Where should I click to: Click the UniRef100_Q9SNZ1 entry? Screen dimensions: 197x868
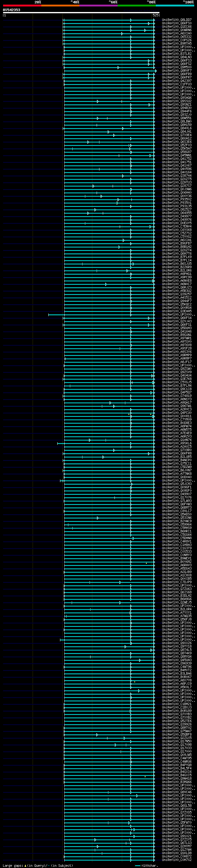176,104
